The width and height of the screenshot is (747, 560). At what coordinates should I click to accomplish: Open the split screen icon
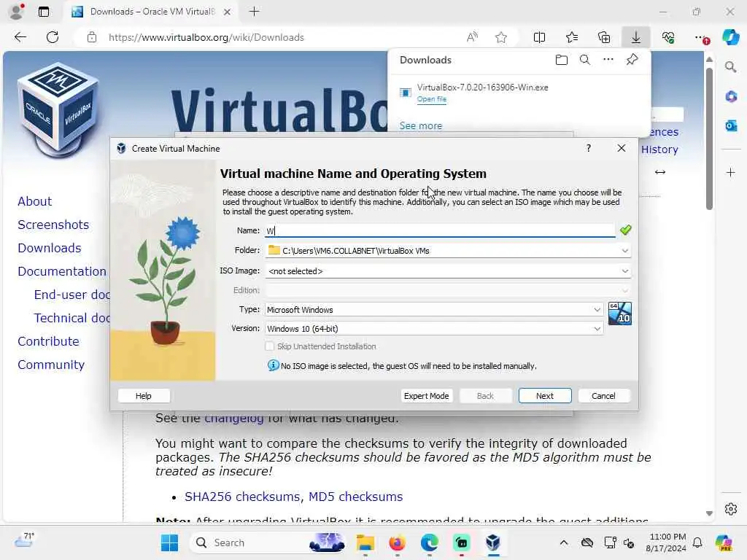[539, 37]
